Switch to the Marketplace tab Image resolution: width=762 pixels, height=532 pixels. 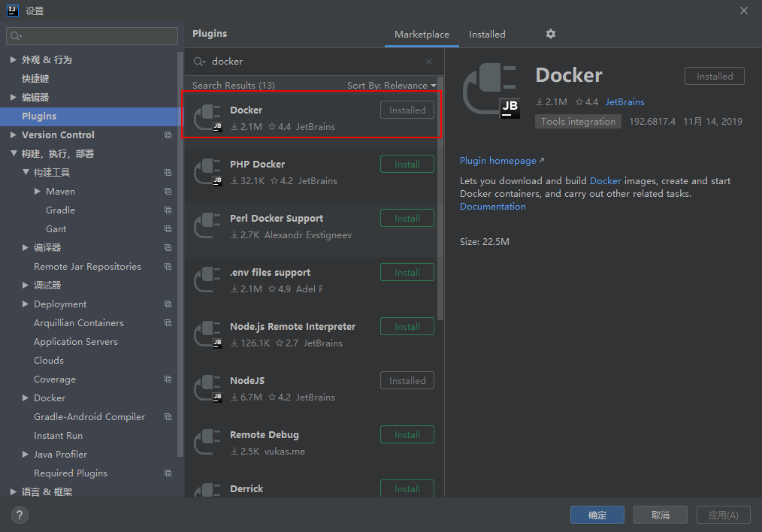422,35
